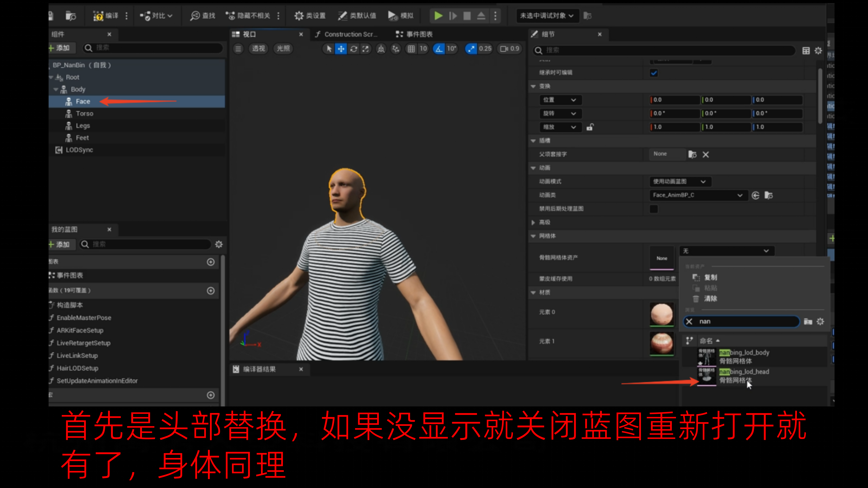
Task: Click the skeletal mesh None thumbnail
Action: [x=662, y=258]
